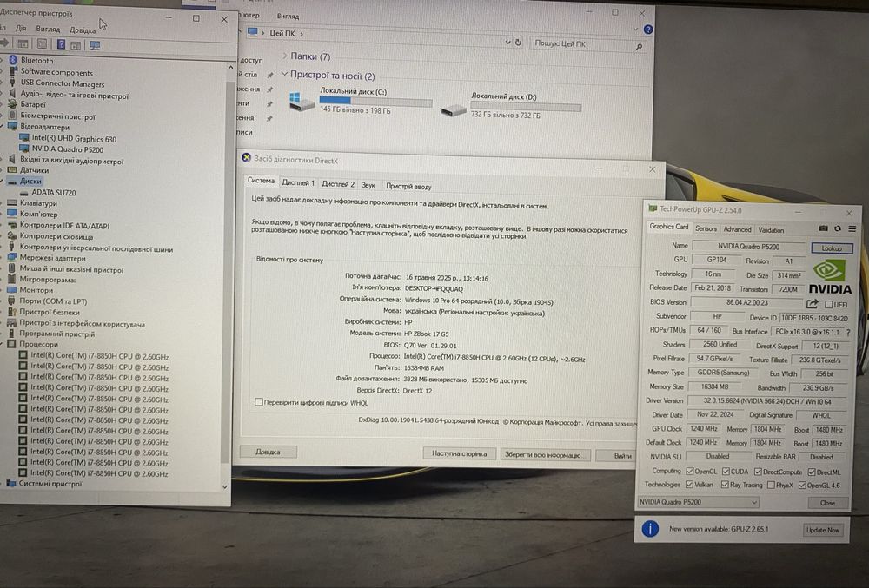Click the Lookup button in GPU-Z
The height and width of the screenshot is (588, 869).
click(x=832, y=248)
